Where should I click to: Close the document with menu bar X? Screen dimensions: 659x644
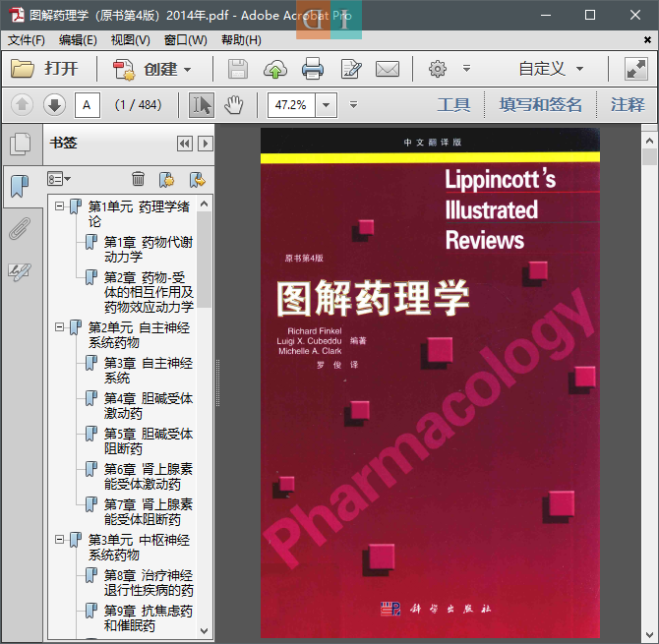pyautogui.click(x=647, y=40)
